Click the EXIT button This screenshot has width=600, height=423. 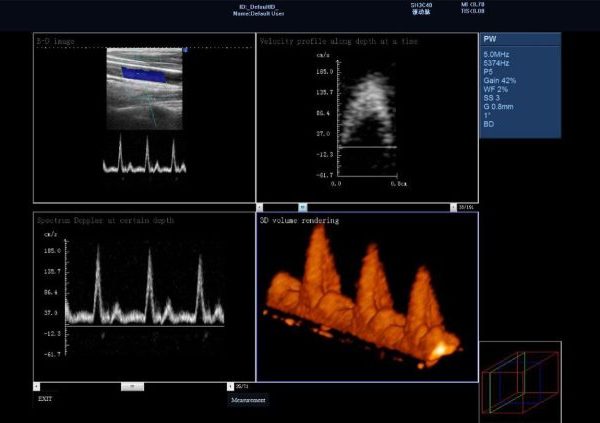click(45, 398)
